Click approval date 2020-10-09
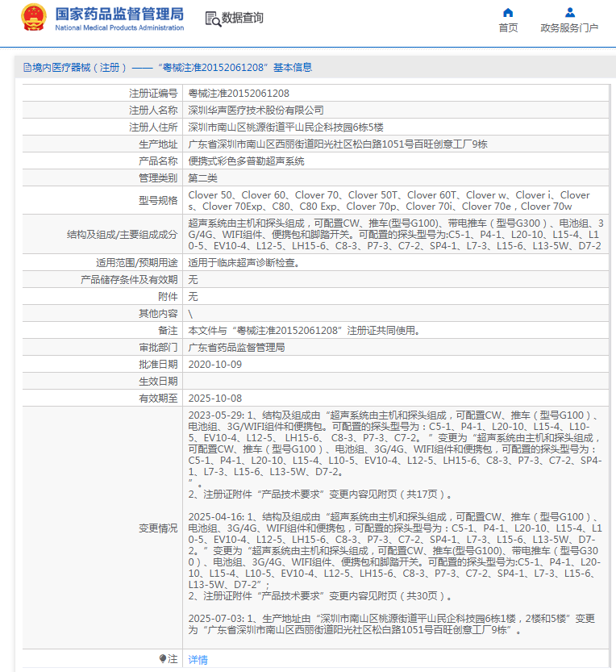 [215, 365]
